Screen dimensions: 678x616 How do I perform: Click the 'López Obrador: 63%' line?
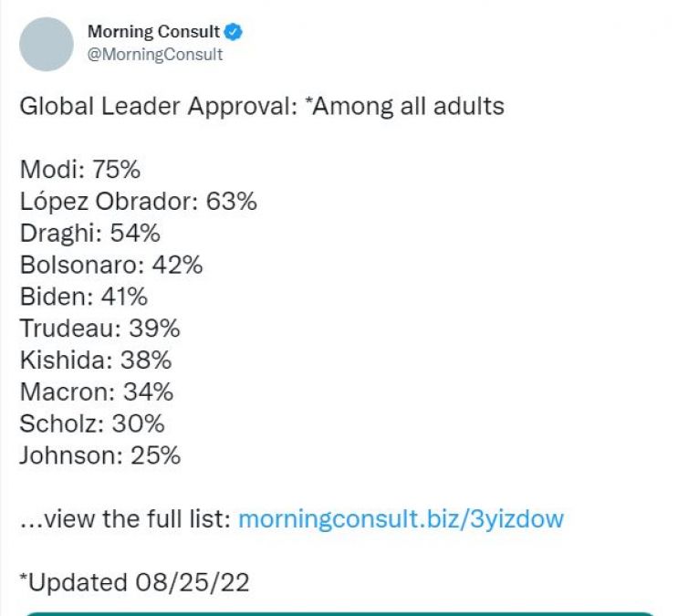[x=138, y=201]
